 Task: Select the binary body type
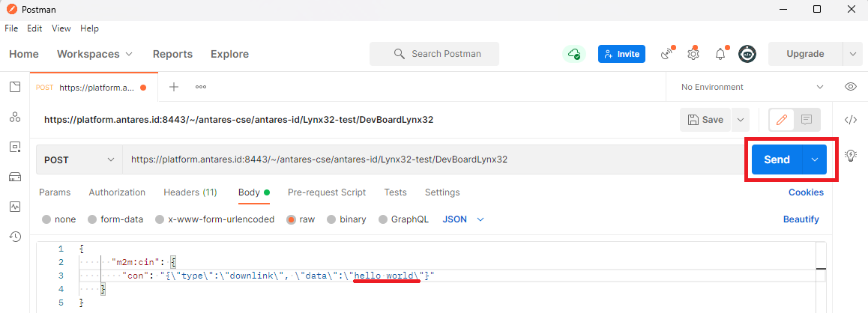coord(346,219)
